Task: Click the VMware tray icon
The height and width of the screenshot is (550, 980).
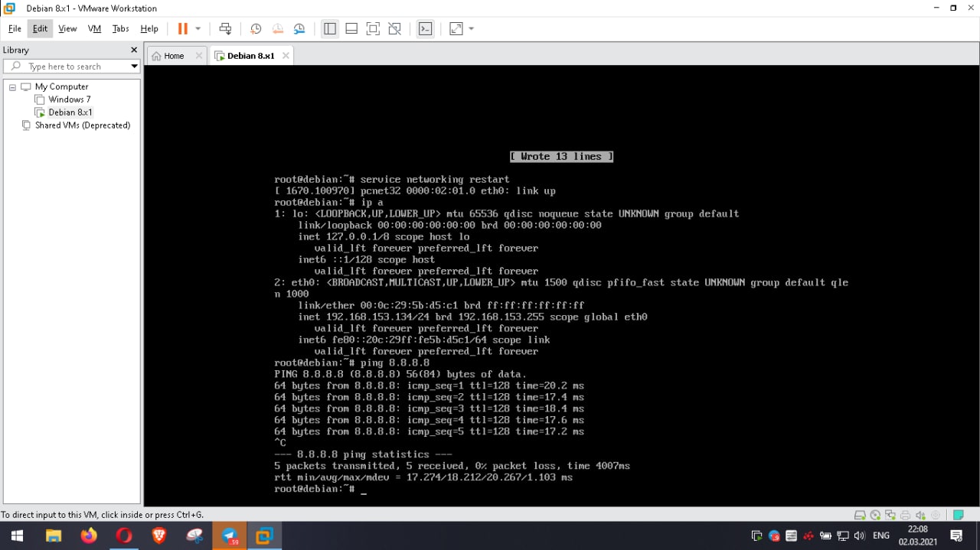Action: coord(757,535)
